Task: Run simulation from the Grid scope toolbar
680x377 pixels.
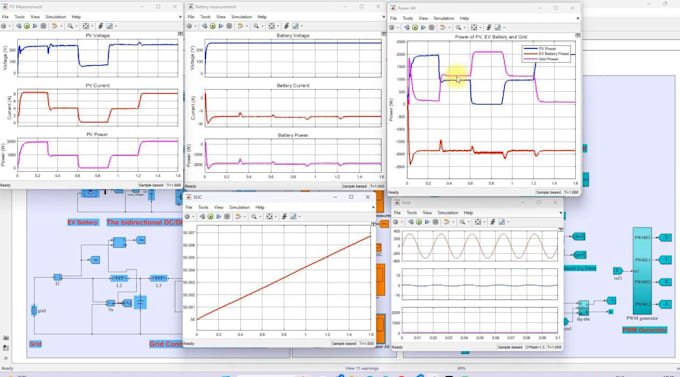Action: pyautogui.click(x=419, y=222)
